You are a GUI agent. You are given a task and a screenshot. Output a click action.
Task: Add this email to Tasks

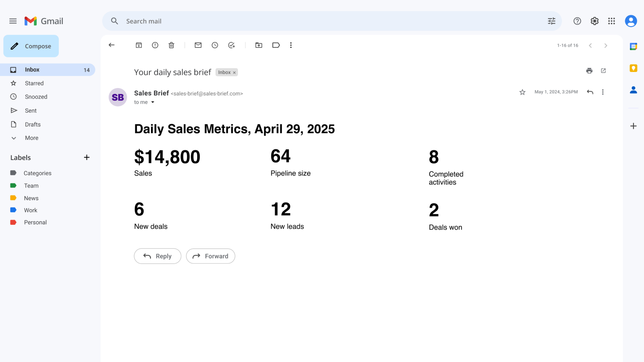pos(231,45)
